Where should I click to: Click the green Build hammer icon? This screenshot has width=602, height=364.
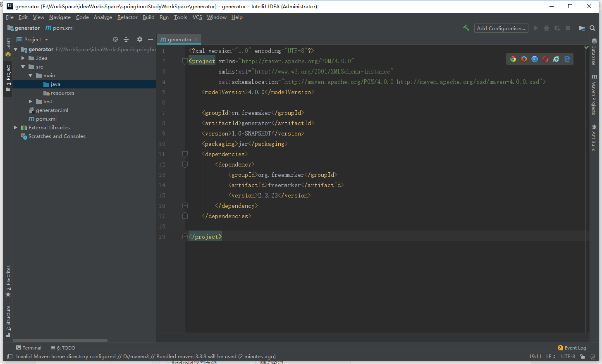[466, 28]
